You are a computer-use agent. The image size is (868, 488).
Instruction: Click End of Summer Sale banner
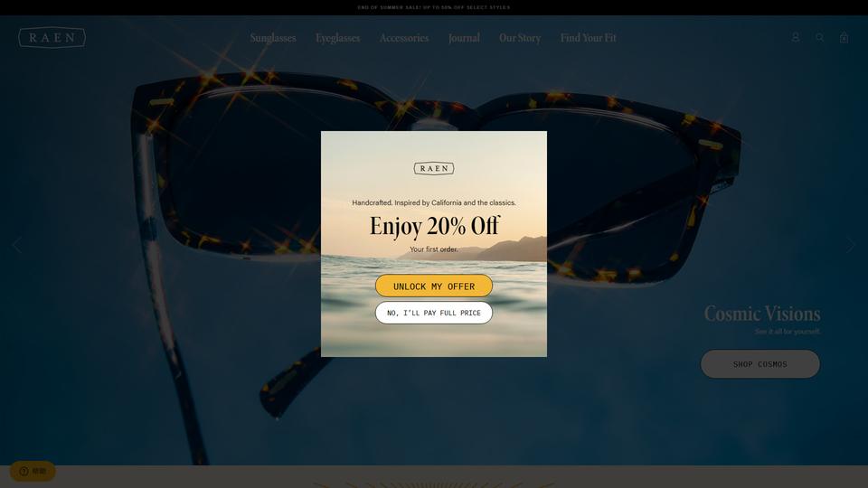point(434,8)
